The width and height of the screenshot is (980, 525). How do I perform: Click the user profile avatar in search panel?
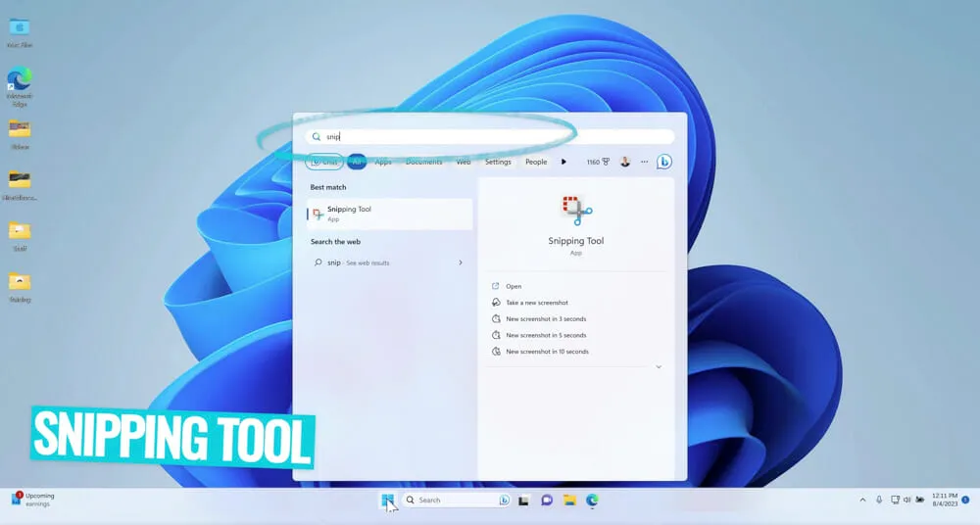click(625, 162)
